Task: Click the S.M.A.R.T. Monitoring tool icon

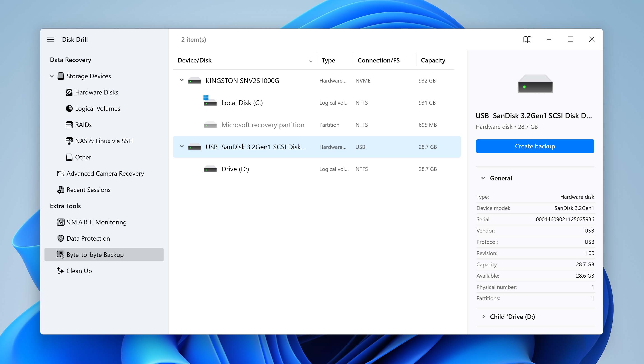Action: [60, 222]
